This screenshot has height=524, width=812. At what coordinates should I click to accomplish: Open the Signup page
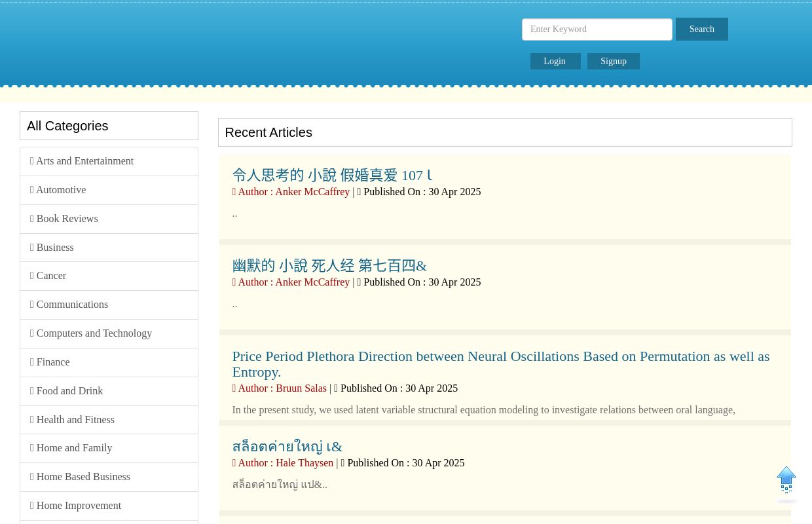click(614, 62)
